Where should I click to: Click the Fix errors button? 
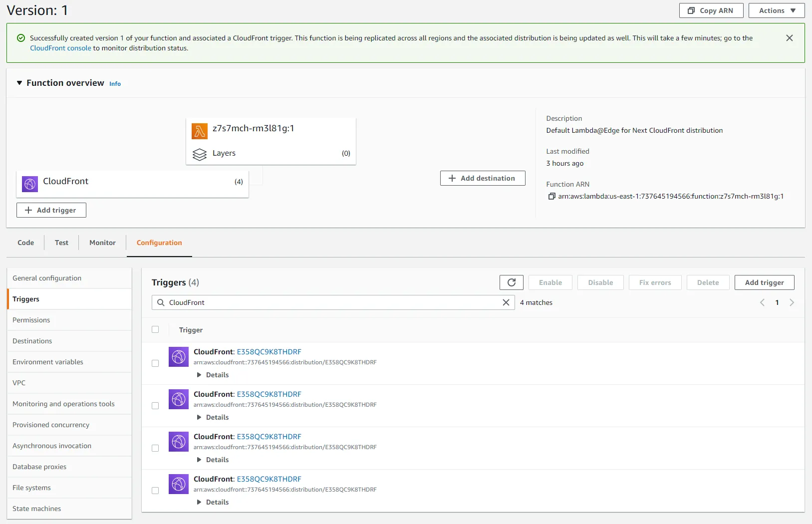pos(655,282)
